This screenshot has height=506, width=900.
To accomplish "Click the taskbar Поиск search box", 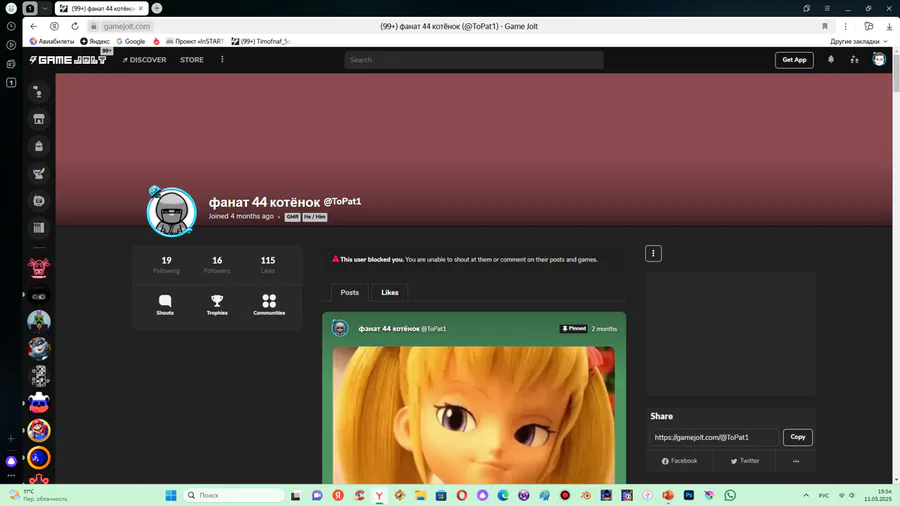I will click(x=234, y=495).
